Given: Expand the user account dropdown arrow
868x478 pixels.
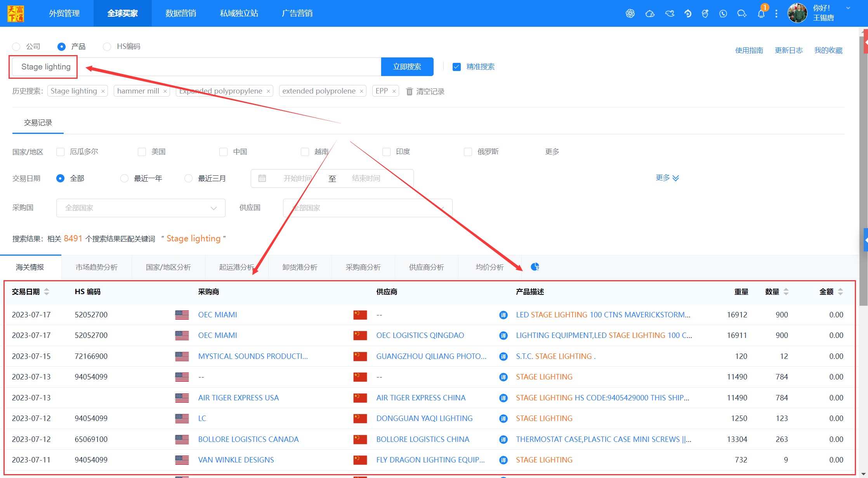Looking at the screenshot, I should pos(848,8).
